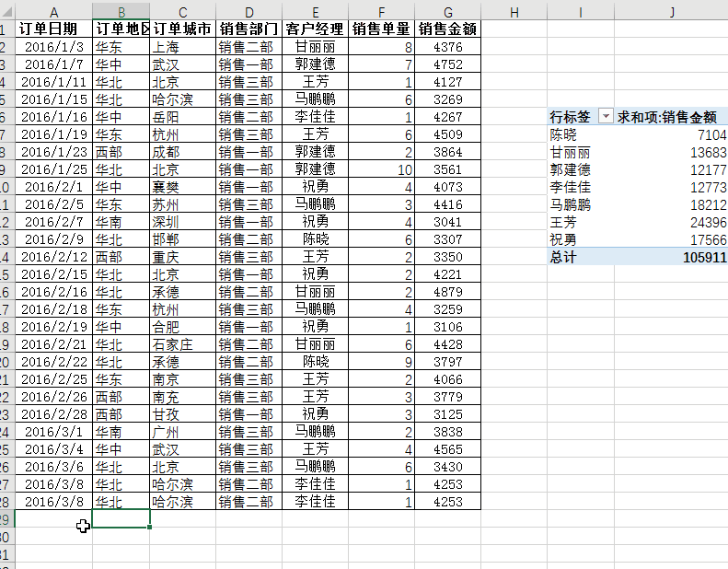Select column H header
The image size is (728, 569).
click(514, 12)
